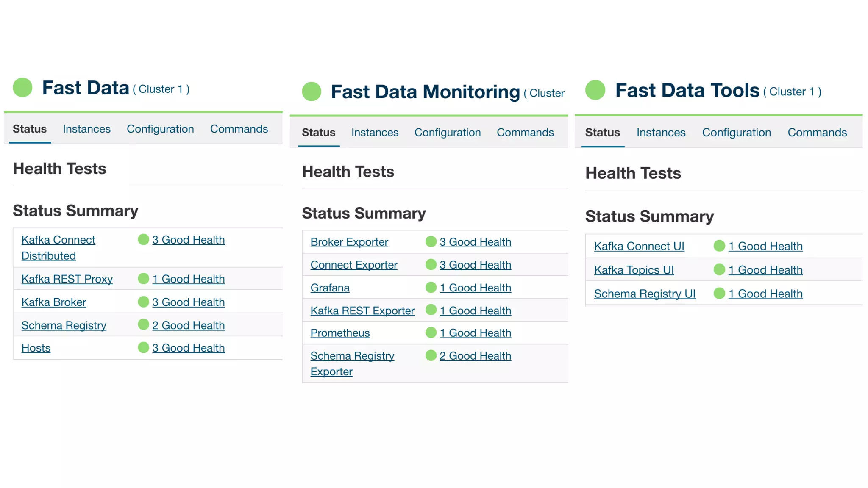Click the green health icon next to Fast Data Monitoring
Image resolution: width=868 pixels, height=488 pixels.
click(x=312, y=91)
